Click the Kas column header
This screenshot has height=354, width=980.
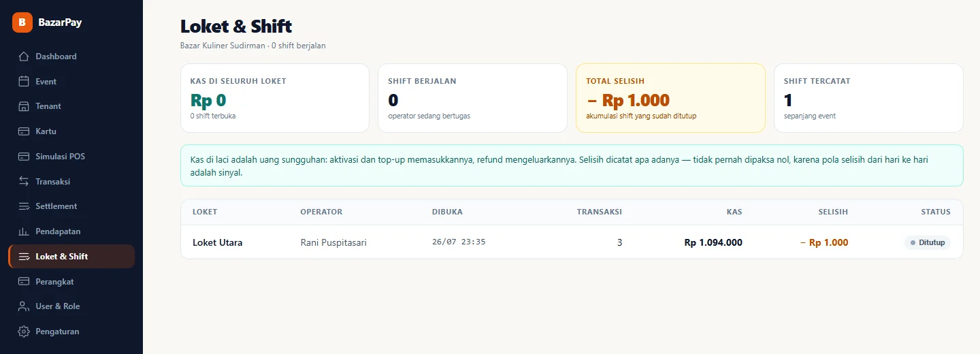pos(734,212)
